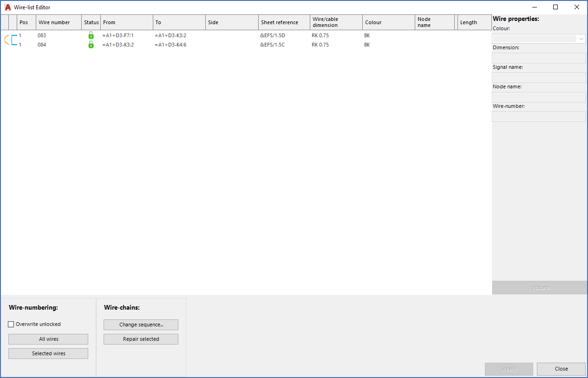The width and height of the screenshot is (588, 378).
Task: Click the lock status icon for wire 083
Action: pos(91,35)
